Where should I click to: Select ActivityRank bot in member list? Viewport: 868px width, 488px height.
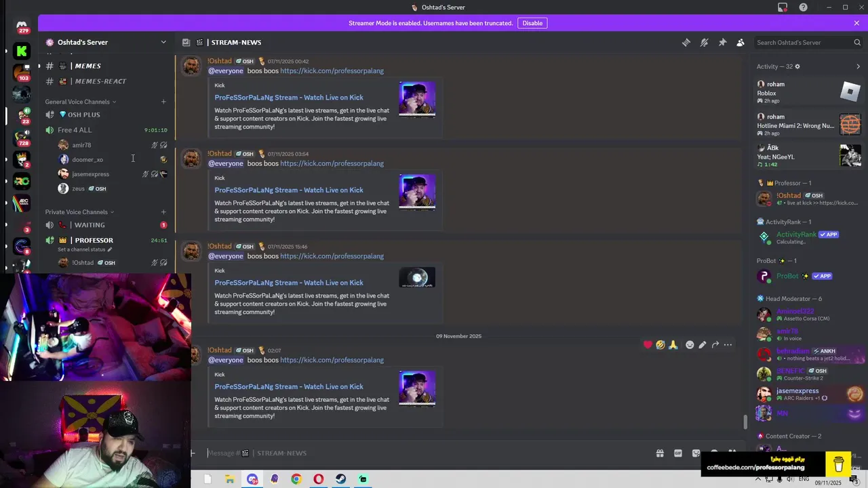tap(809, 237)
